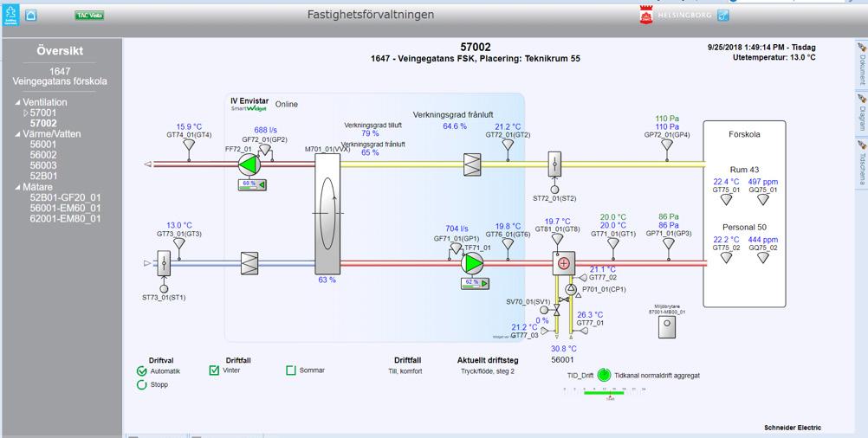Expand the 57001 tree node

pyautogui.click(x=25, y=113)
